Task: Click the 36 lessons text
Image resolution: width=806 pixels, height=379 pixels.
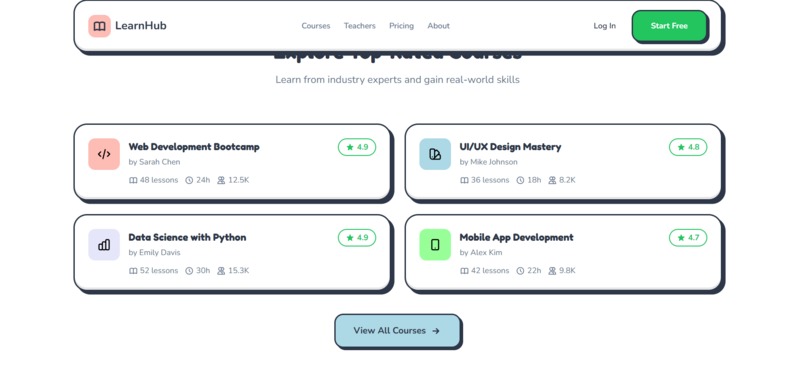Action: 490,180
